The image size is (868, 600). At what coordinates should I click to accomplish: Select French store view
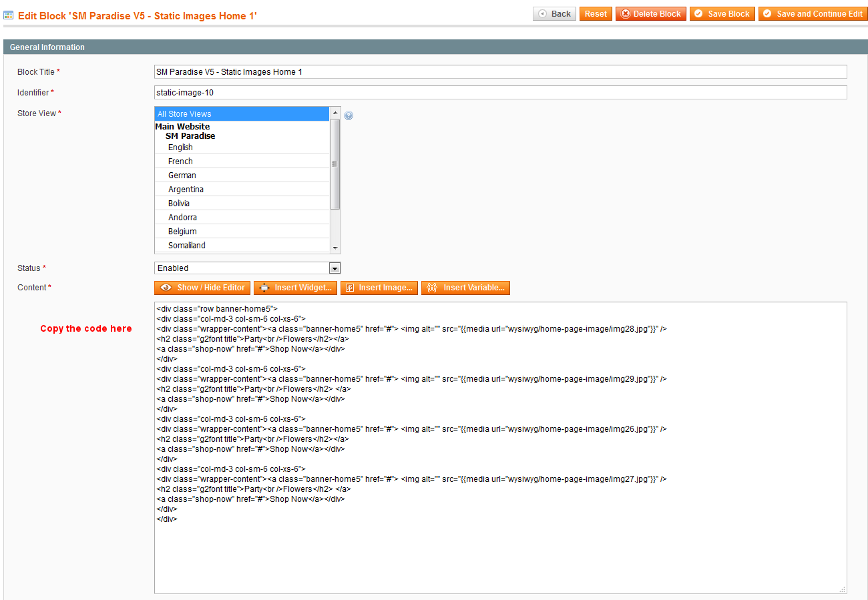(242, 162)
